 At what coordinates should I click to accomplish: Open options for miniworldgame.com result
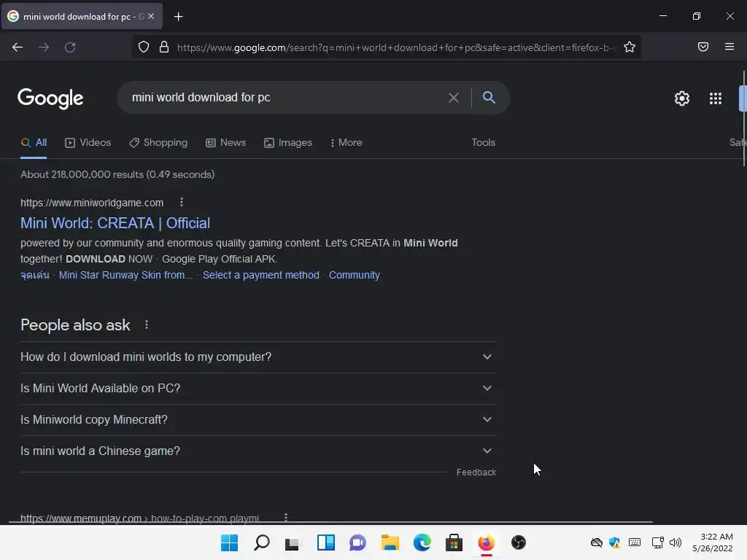click(182, 203)
